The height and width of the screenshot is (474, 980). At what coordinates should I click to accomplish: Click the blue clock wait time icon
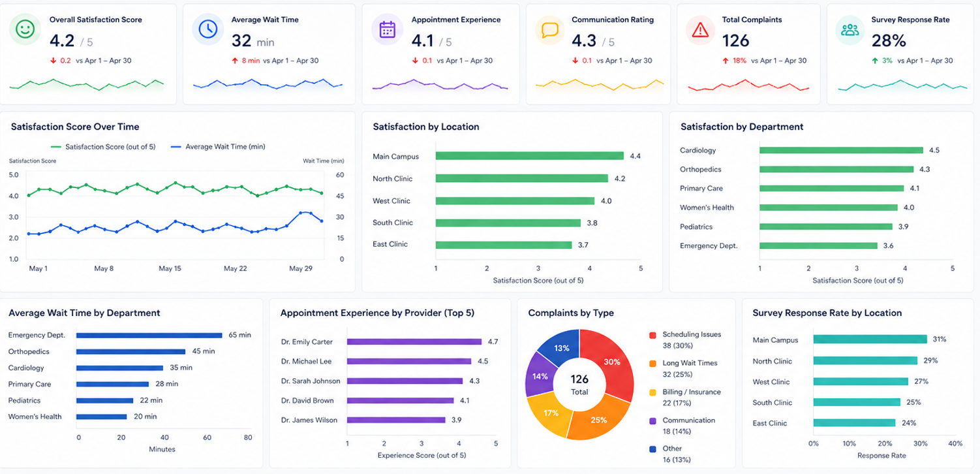[207, 29]
